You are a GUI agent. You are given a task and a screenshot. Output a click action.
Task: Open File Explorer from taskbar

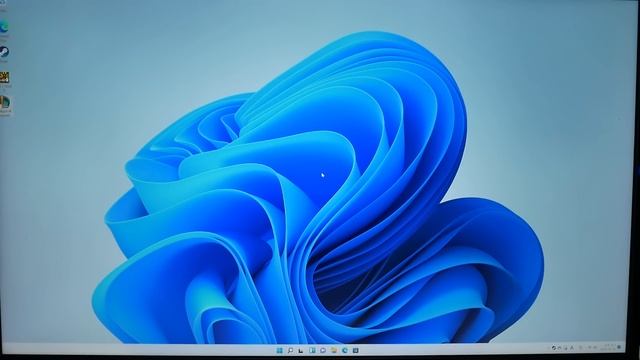334,350
